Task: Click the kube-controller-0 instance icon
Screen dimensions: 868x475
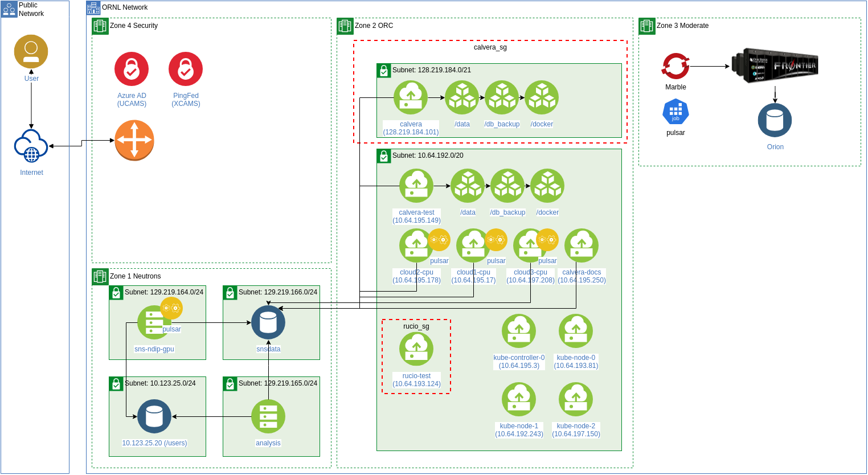Action: pyautogui.click(x=519, y=331)
